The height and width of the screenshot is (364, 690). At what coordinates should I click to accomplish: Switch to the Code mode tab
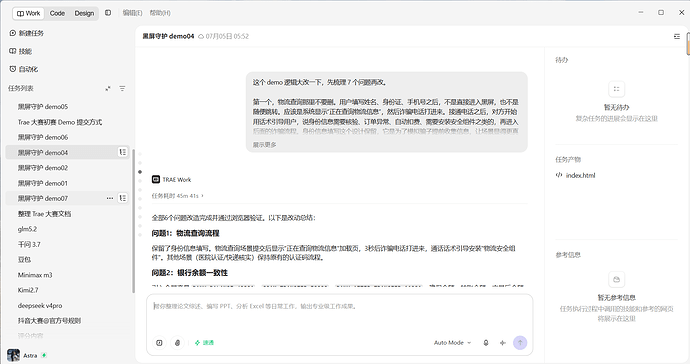click(57, 13)
